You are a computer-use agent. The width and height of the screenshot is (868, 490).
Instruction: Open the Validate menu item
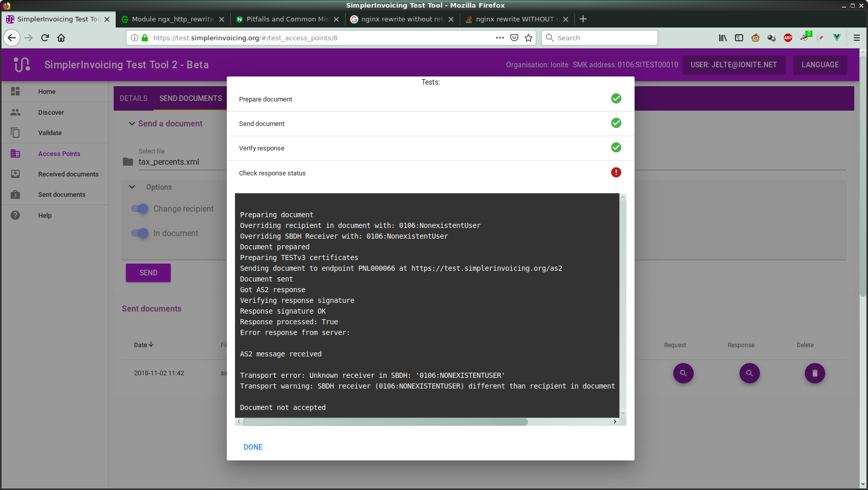tap(50, 133)
